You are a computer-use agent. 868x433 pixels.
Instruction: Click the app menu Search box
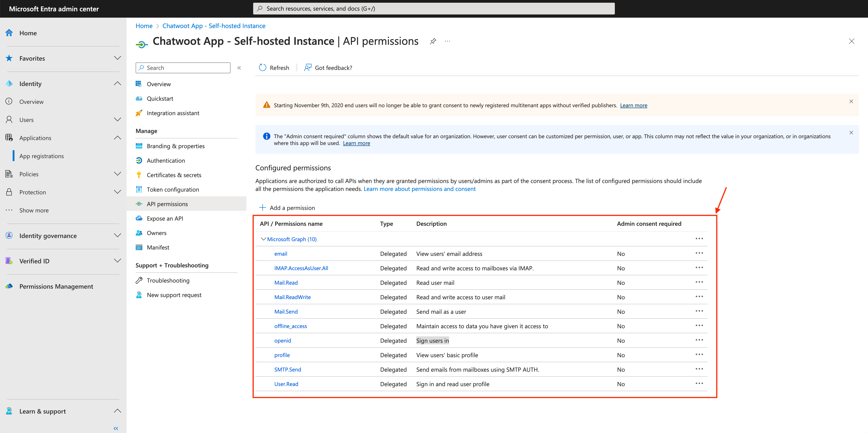coord(183,68)
